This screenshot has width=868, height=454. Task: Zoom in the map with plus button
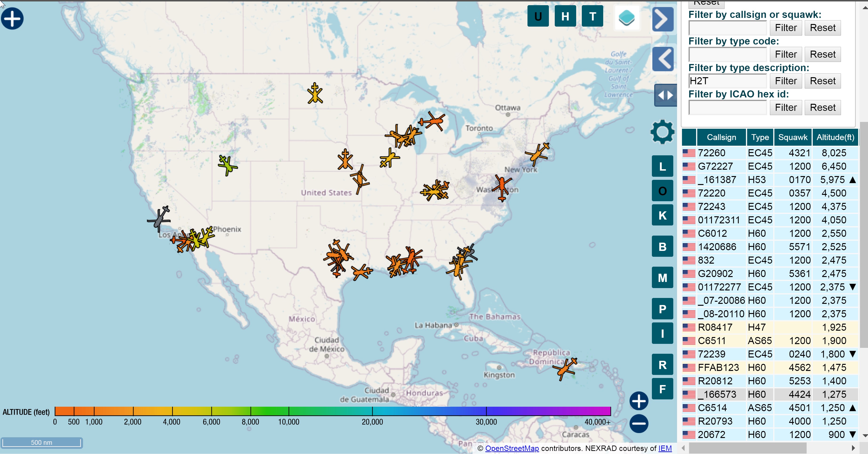638,401
